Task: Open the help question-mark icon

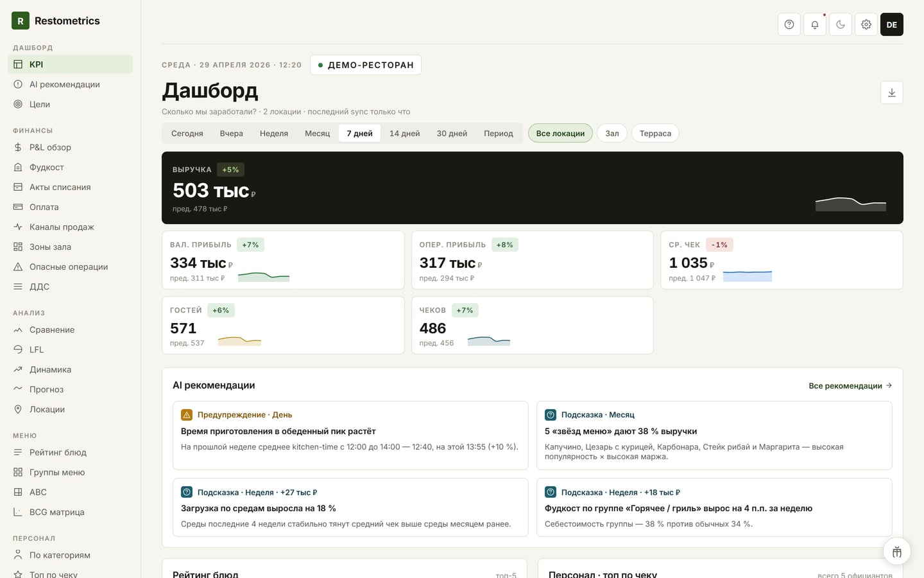Action: pyautogui.click(x=789, y=24)
